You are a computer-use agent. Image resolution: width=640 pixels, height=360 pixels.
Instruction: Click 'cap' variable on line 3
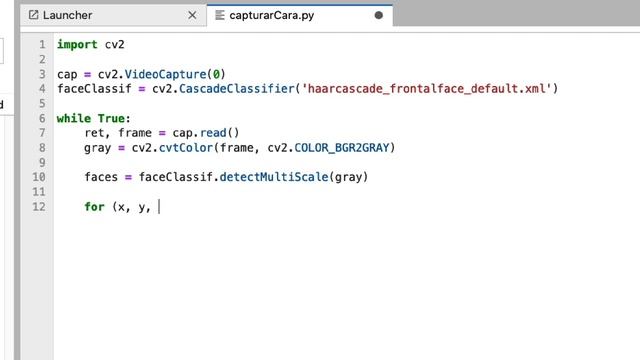click(x=67, y=74)
